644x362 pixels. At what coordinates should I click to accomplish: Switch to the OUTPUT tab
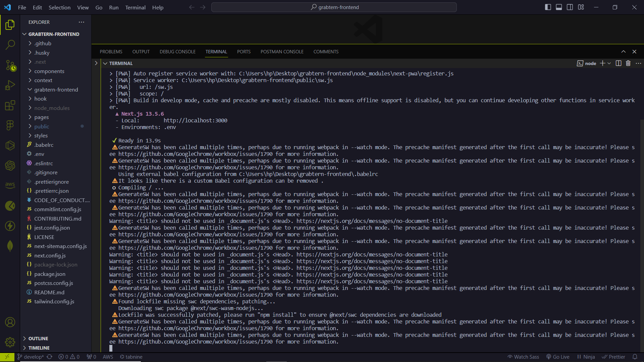141,51
